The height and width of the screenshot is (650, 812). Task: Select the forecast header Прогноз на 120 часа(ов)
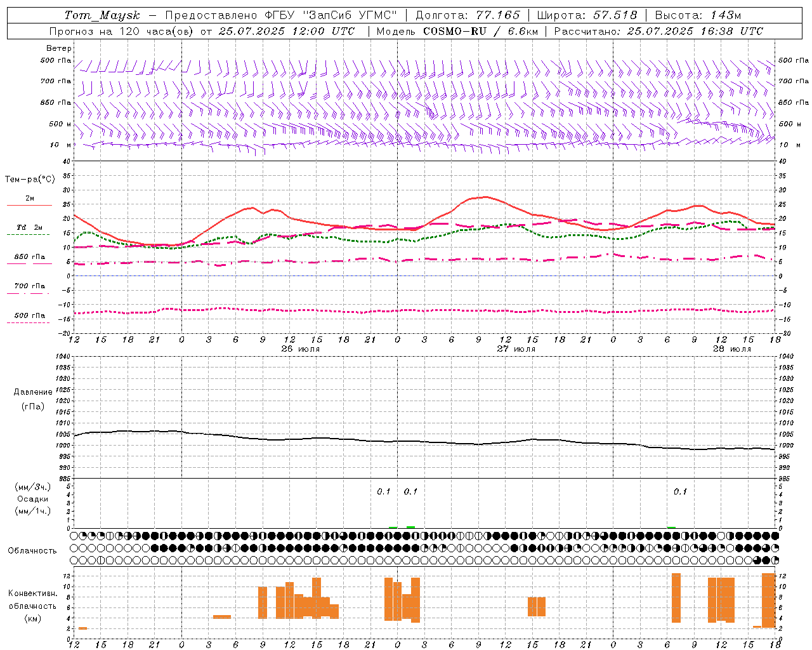pyautogui.click(x=121, y=31)
